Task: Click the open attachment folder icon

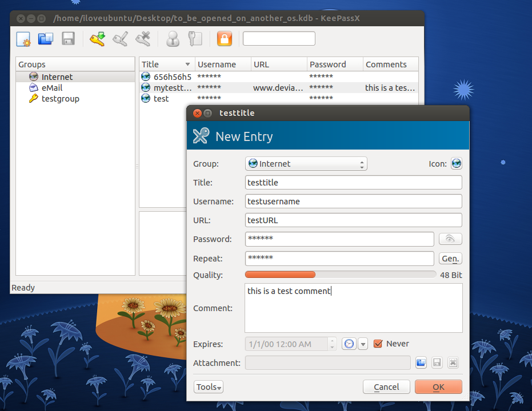Action: click(421, 362)
